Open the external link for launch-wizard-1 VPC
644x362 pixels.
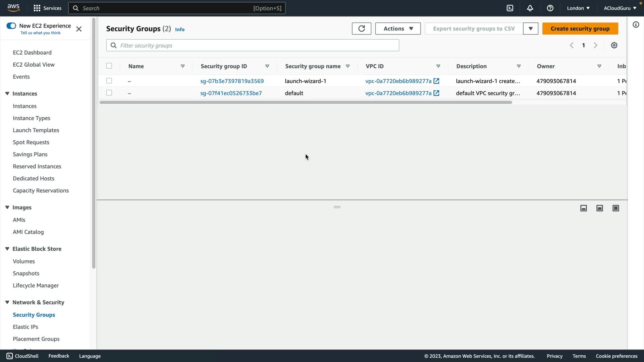[436, 81]
